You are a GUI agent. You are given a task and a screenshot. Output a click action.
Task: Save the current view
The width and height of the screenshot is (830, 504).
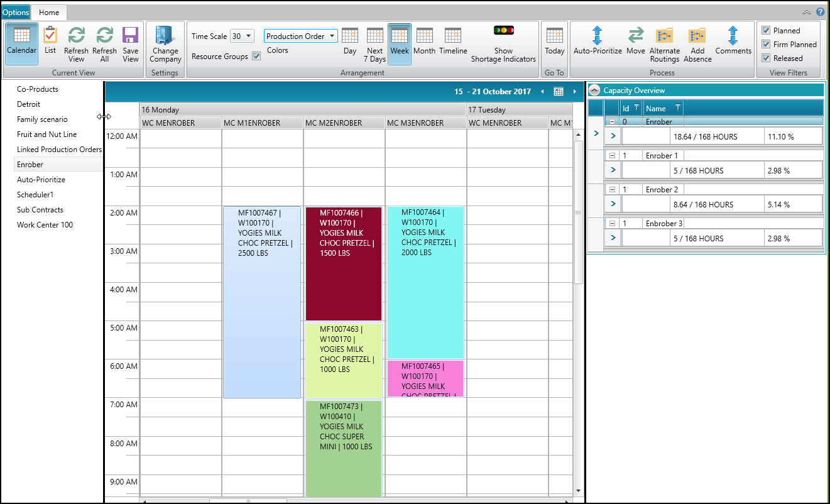tap(130, 43)
